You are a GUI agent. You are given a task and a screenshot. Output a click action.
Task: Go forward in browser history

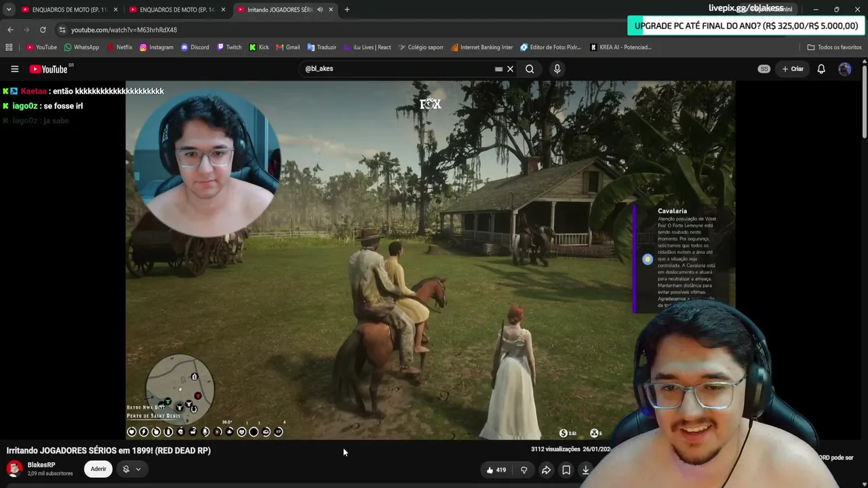pos(26,30)
